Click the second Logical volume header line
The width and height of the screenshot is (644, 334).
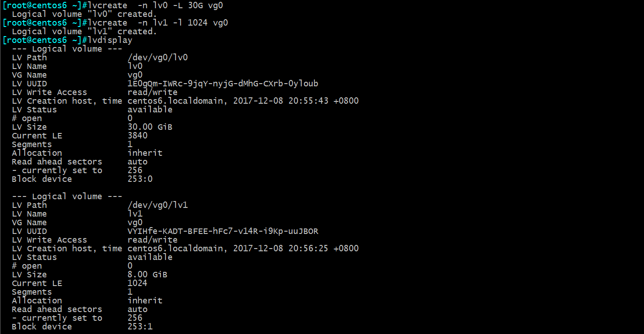pos(67,196)
